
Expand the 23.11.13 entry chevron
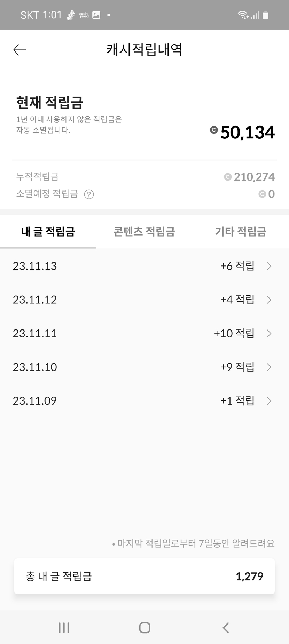269,266
